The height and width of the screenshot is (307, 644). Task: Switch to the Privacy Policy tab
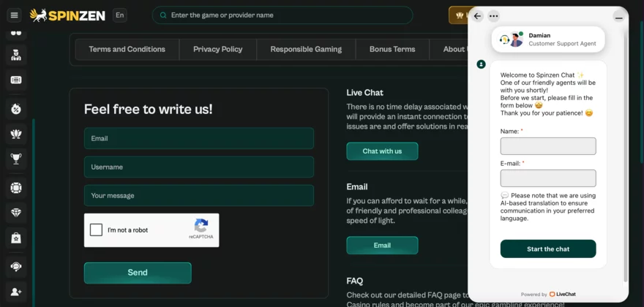point(217,49)
